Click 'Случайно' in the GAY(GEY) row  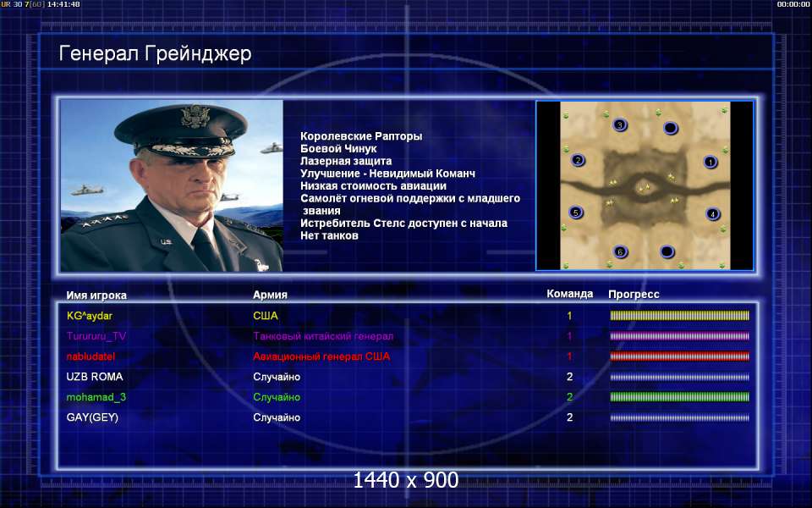(x=277, y=417)
